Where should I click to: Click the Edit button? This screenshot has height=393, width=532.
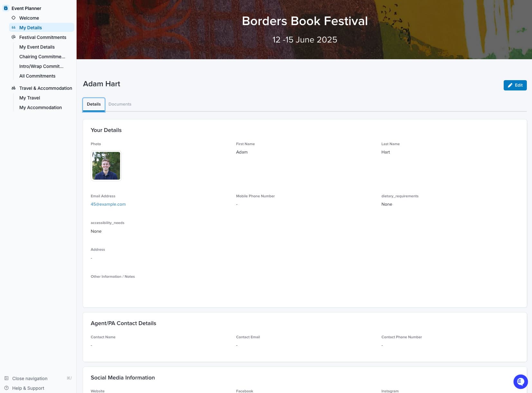pos(515,85)
